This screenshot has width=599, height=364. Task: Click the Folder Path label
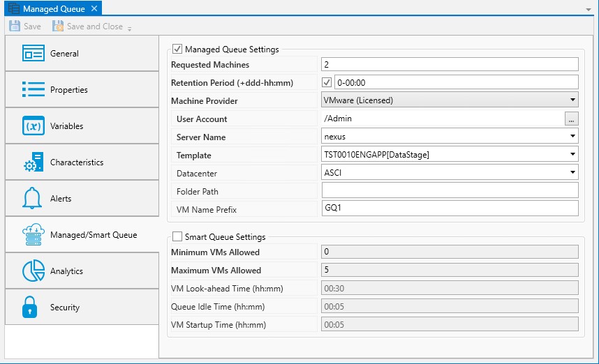tap(197, 192)
